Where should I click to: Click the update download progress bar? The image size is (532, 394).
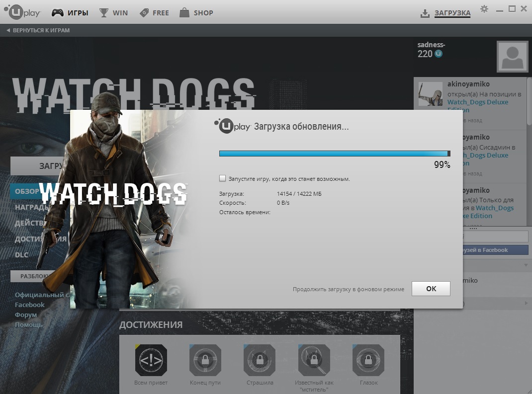[335, 154]
